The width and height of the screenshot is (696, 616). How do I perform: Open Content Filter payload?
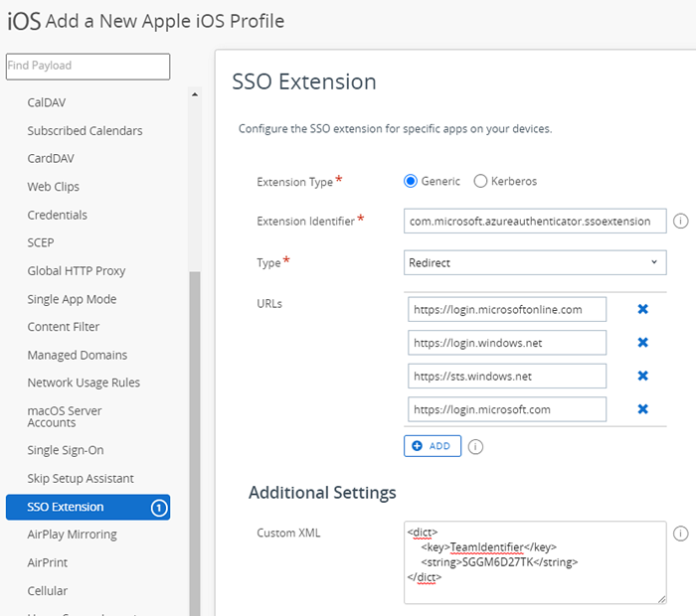(64, 327)
